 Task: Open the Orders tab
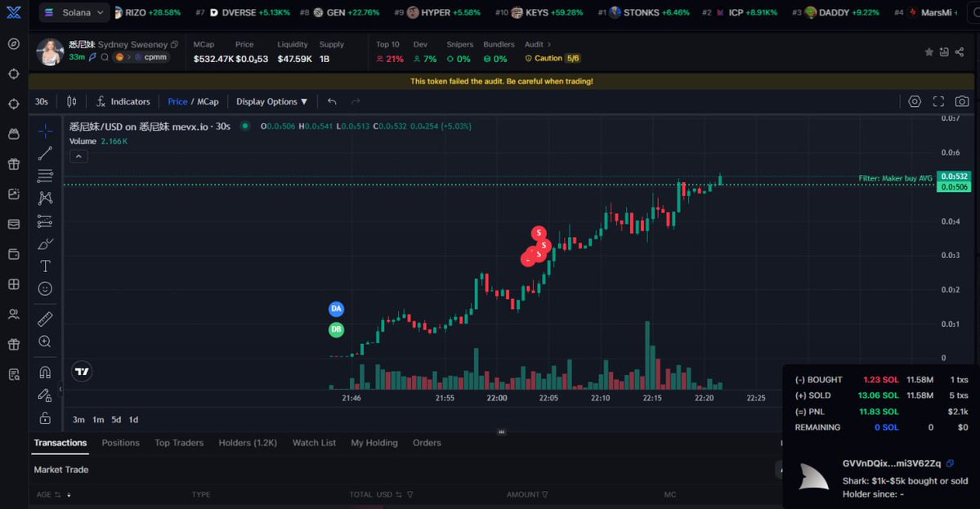pyautogui.click(x=427, y=443)
